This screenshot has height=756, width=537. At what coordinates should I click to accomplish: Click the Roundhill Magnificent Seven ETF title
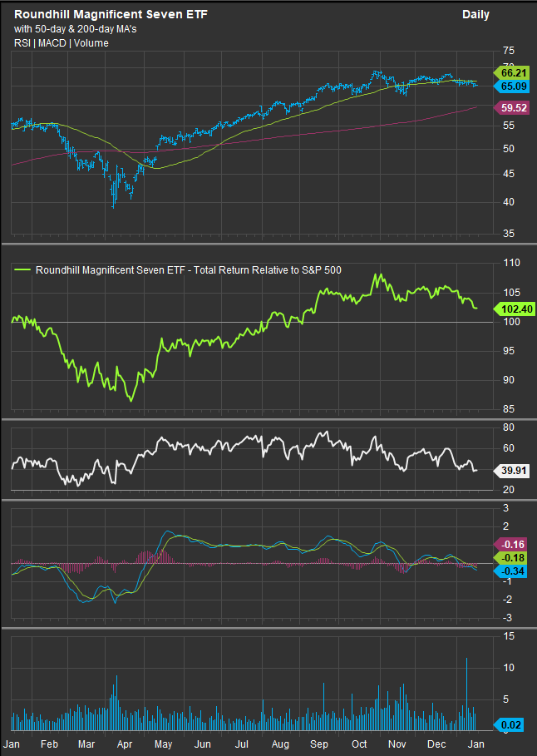pos(110,14)
